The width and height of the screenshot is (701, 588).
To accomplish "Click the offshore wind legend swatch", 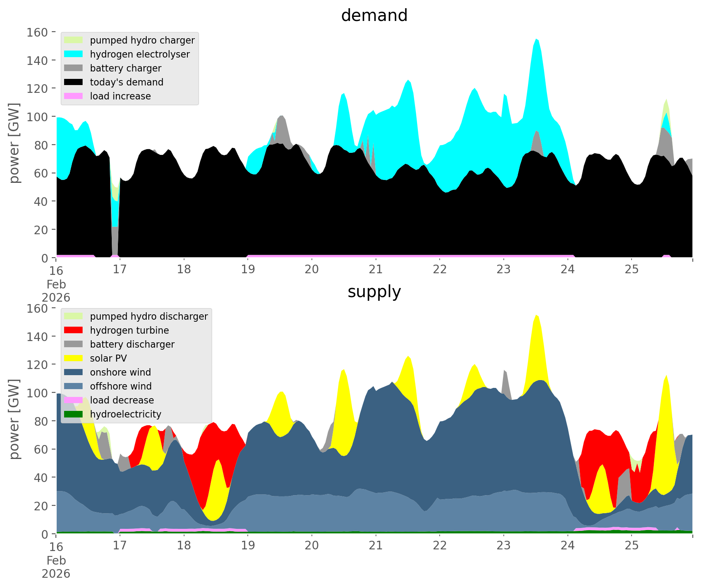I will [74, 386].
